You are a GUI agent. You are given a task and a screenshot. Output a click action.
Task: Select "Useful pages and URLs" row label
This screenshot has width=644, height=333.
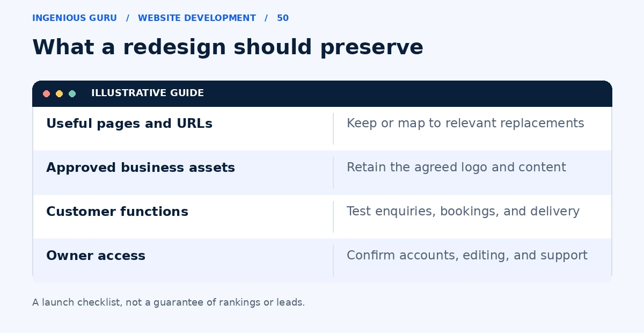(129, 124)
